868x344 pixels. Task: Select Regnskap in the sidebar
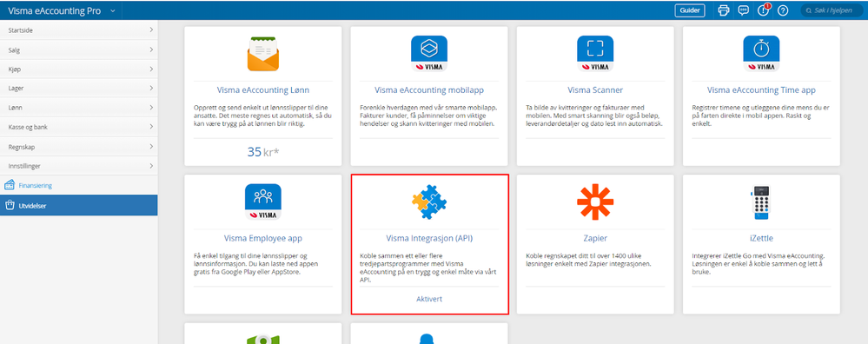pos(78,147)
